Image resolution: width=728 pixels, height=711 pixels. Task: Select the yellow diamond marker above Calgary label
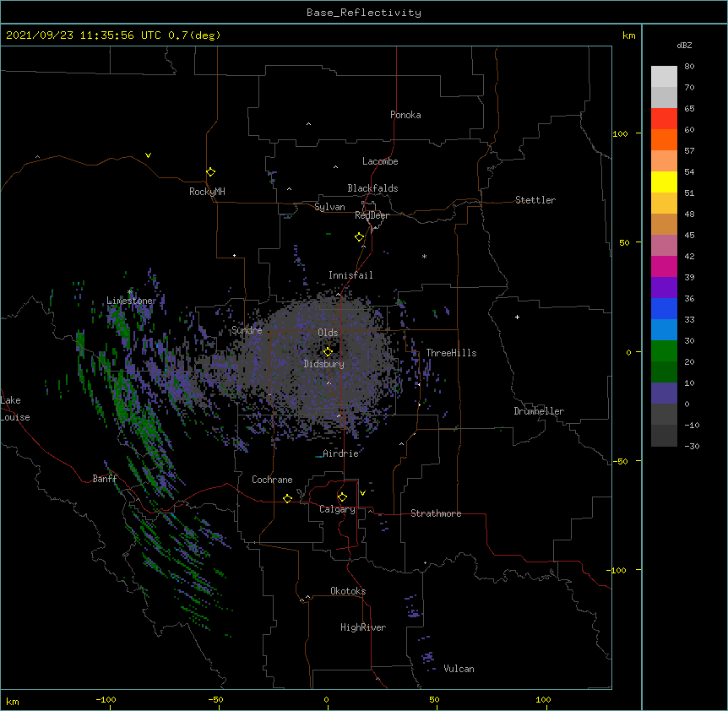point(342,497)
